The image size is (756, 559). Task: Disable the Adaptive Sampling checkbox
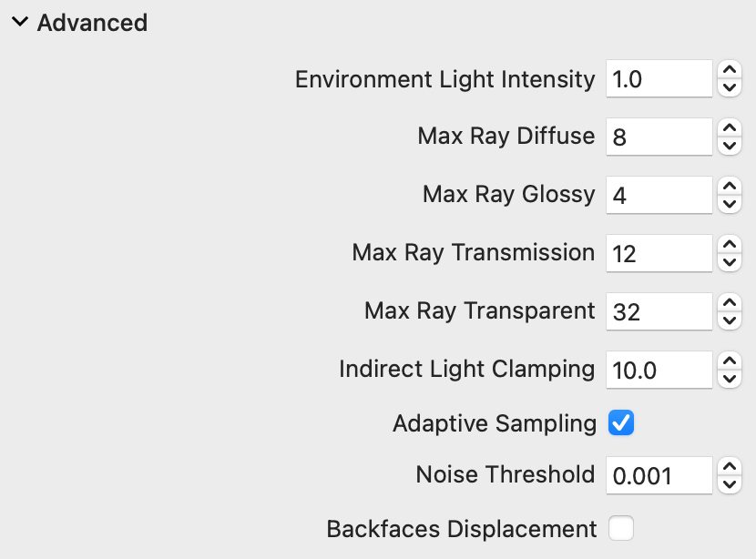coord(621,423)
